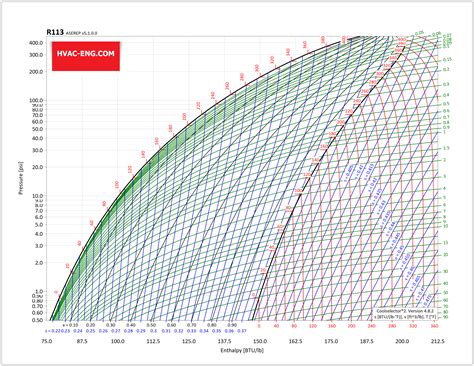The image size is (474, 366).
Task: Click the s = 0.22 entropy label
Action: coord(52,331)
